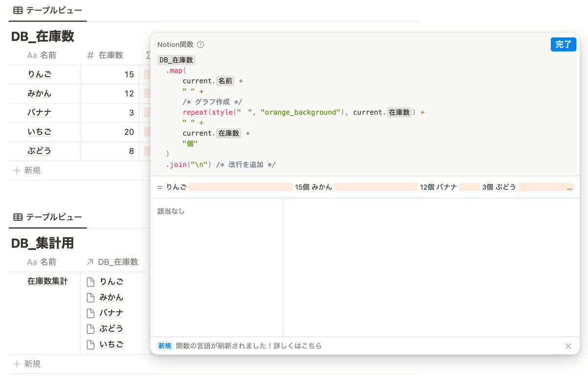The width and height of the screenshot is (588, 381).
Task: Click the 該当なし text in the suggestions panel
Action: [171, 211]
